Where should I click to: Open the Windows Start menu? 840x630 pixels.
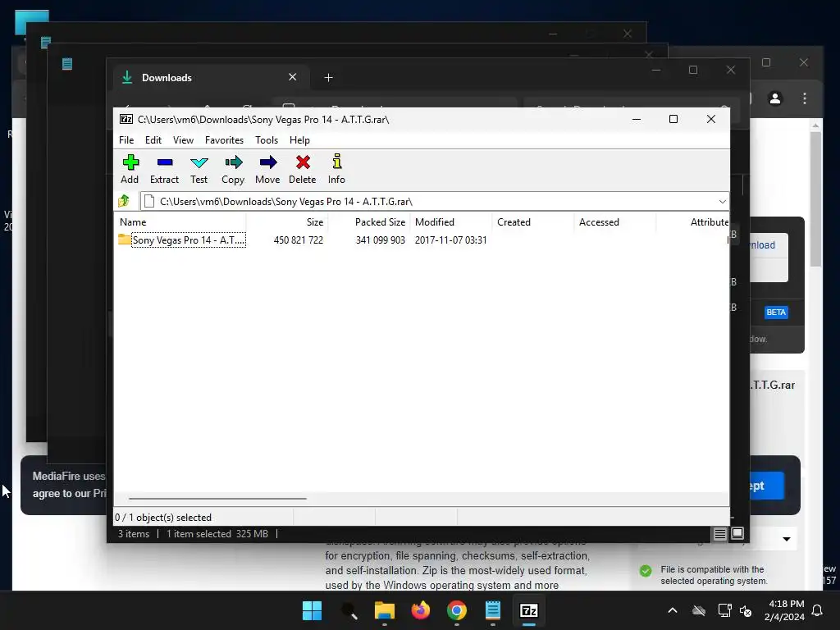coord(312,610)
